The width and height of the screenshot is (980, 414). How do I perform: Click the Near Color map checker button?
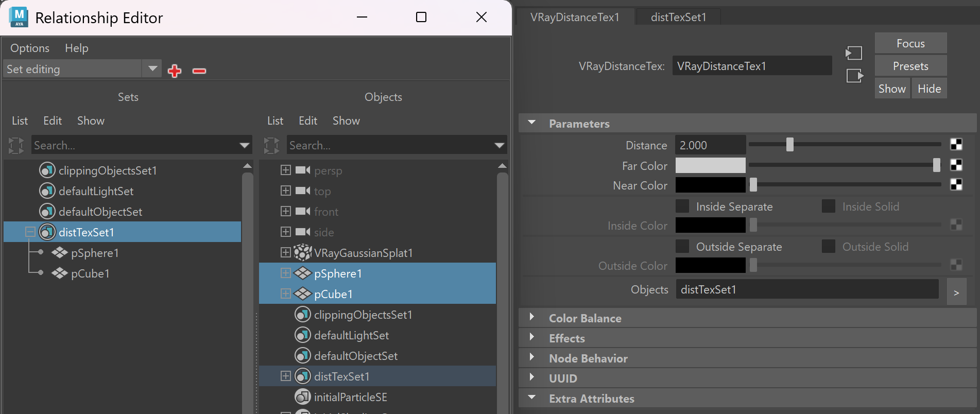tap(956, 184)
